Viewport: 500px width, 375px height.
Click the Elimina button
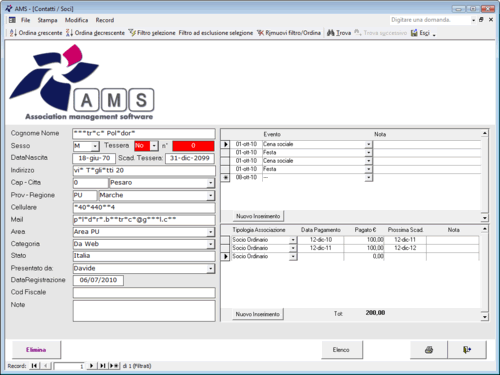pos(36,350)
